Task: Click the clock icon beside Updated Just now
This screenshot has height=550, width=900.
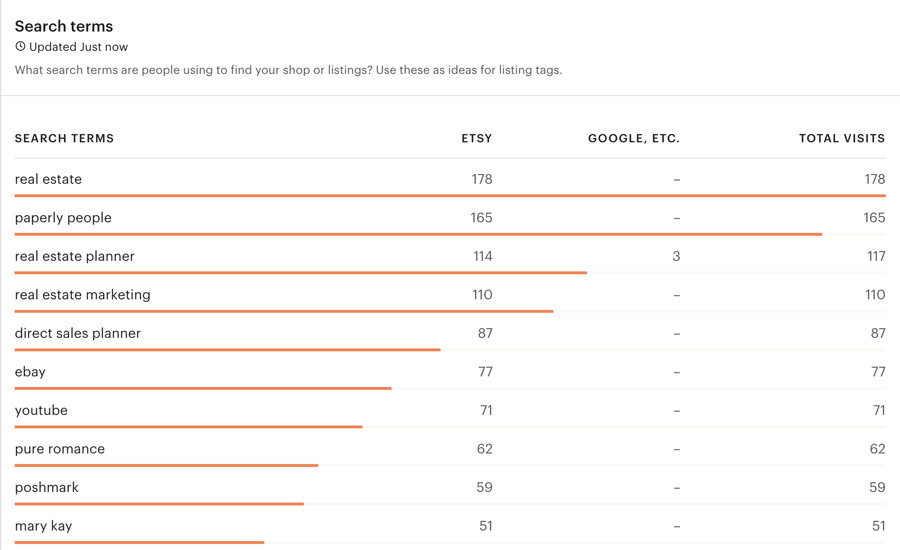Action: [20, 47]
